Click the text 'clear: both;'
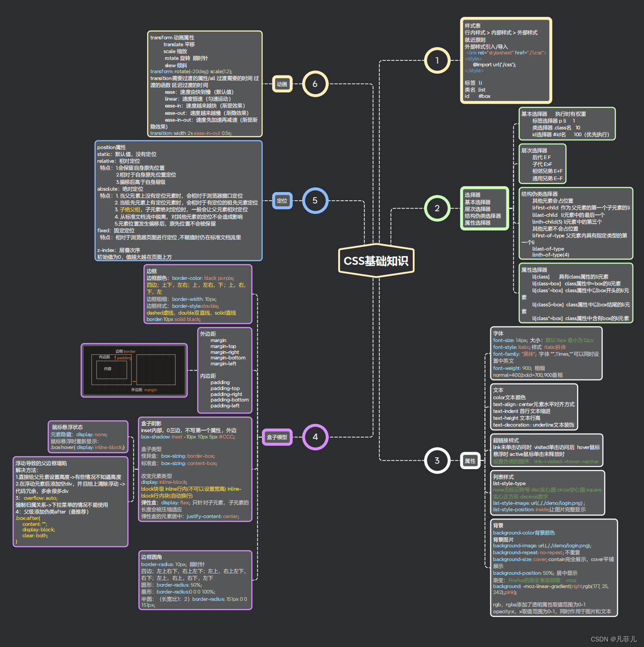 click(35, 535)
